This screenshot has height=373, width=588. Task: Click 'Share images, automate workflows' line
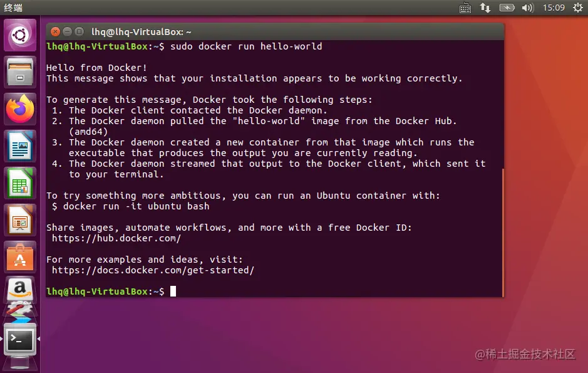229,228
